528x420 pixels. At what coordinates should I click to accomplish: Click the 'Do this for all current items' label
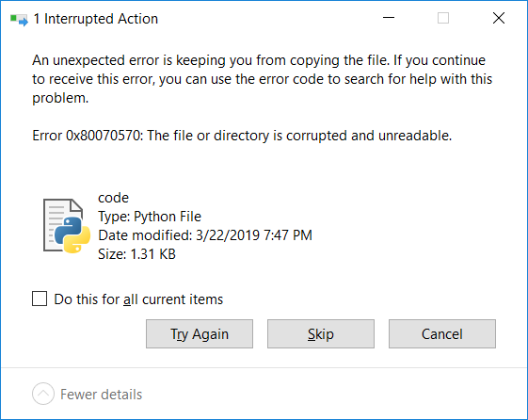138,299
